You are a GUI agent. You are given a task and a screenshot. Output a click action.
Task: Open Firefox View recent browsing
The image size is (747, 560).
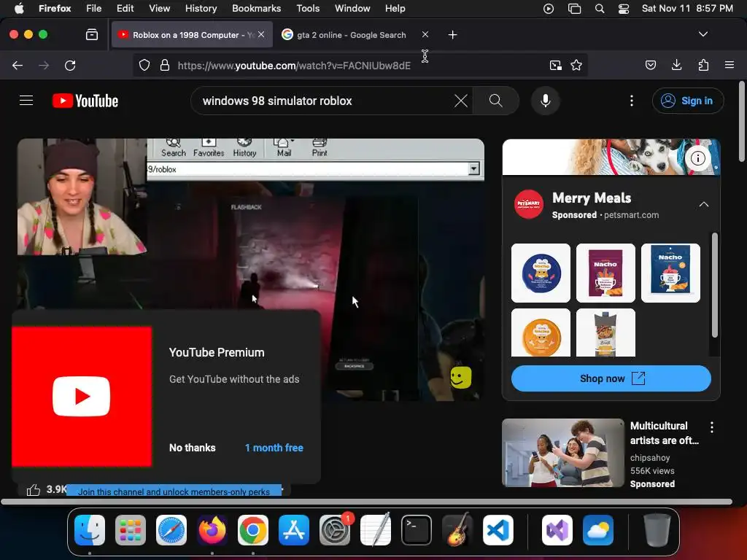coord(92,35)
